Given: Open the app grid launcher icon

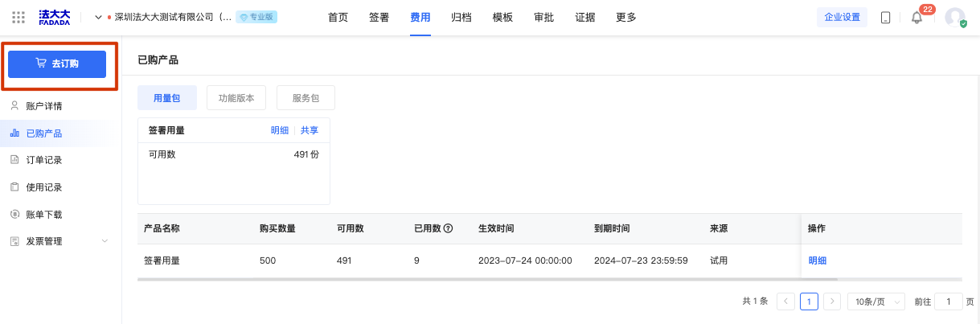Looking at the screenshot, I should (x=18, y=17).
